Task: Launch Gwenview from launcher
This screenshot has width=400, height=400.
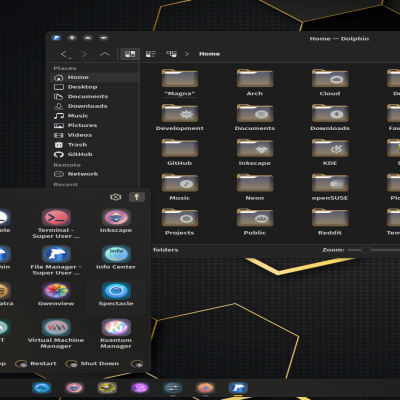Action: click(x=56, y=294)
